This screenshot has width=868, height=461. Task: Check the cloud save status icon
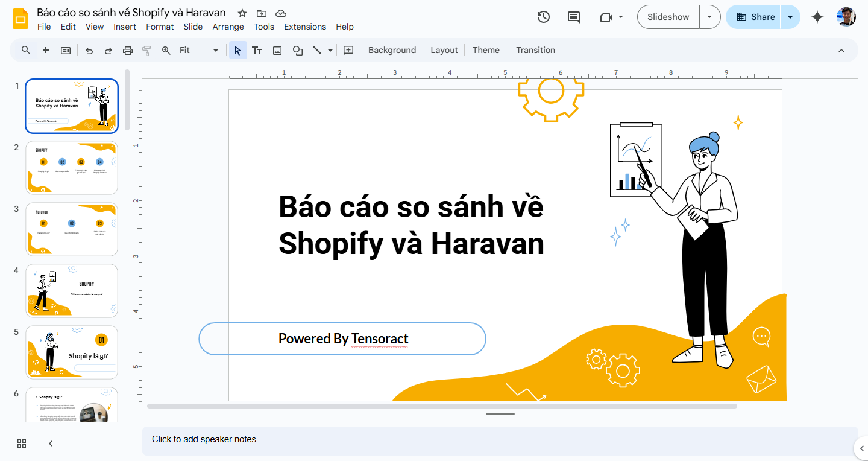(x=280, y=13)
